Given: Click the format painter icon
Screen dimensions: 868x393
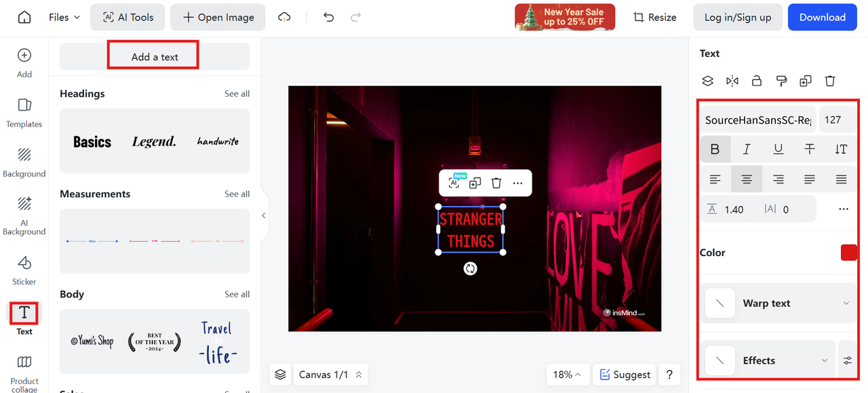Looking at the screenshot, I should pos(781,81).
